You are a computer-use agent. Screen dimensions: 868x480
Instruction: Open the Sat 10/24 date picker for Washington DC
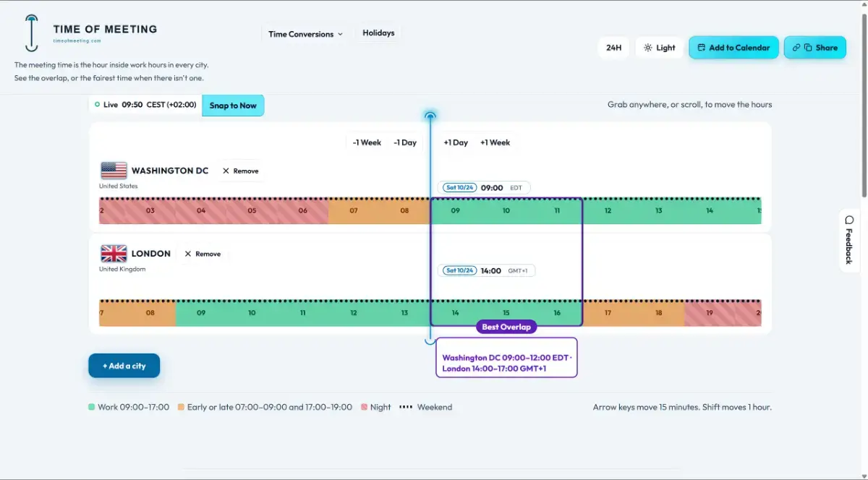click(x=459, y=188)
